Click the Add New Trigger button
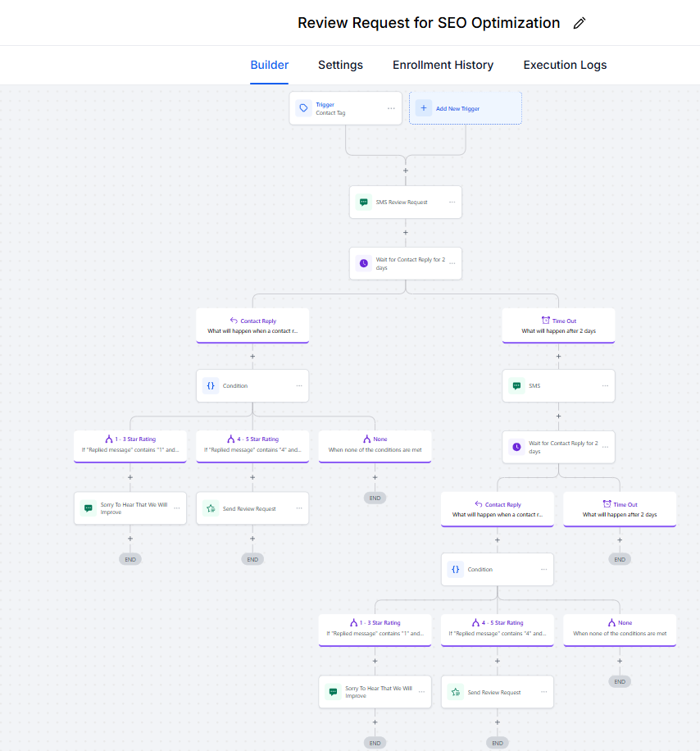Viewport: 700px width, 751px height. (466, 108)
